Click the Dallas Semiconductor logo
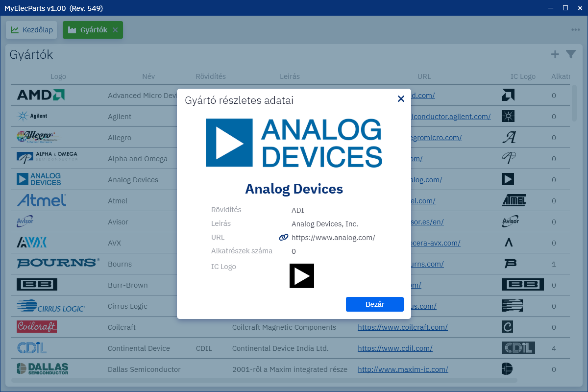The height and width of the screenshot is (392, 588). 43,369
